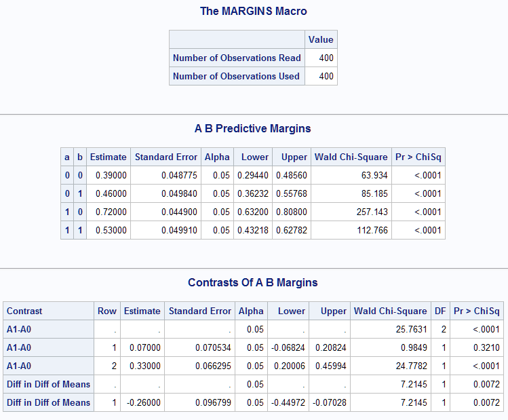Viewport: 508px width, 420px height.
Task: Click 'Number of Observations Used' row label
Action: pyautogui.click(x=236, y=76)
